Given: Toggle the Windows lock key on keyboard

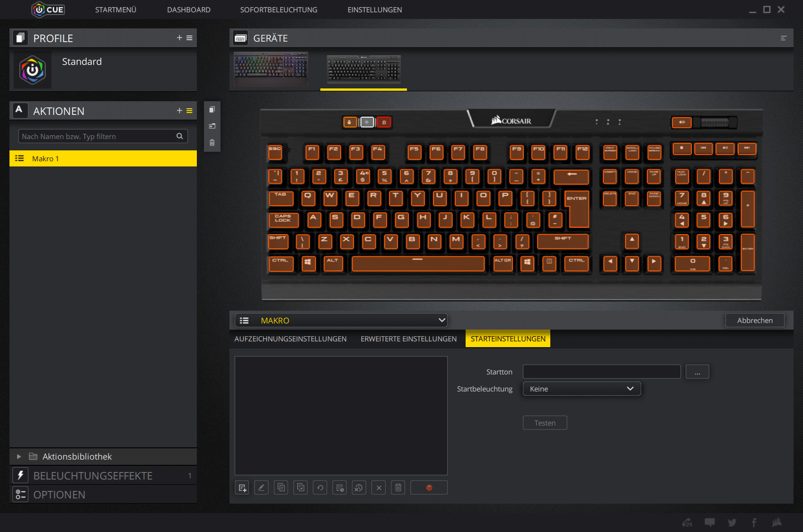Looking at the screenshot, I should tap(384, 122).
